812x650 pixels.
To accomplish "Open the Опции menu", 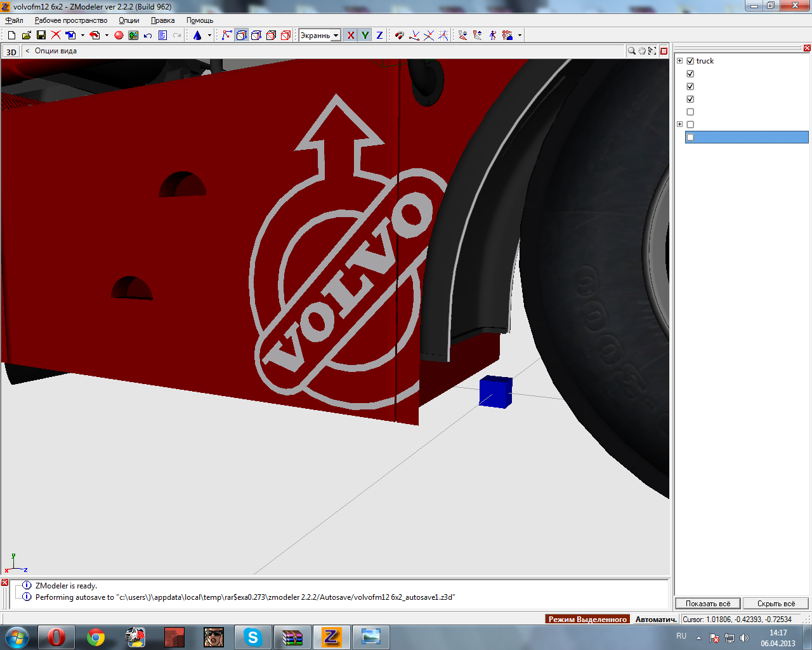I will coord(129,20).
